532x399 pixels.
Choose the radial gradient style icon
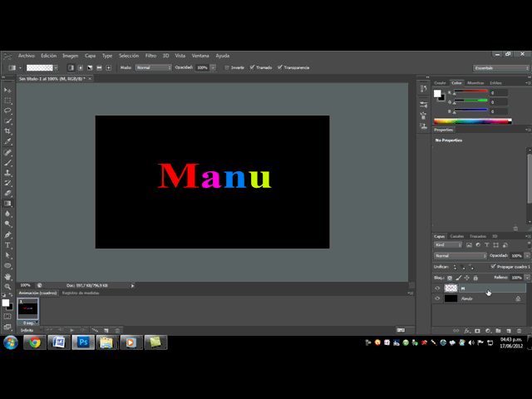(81, 68)
